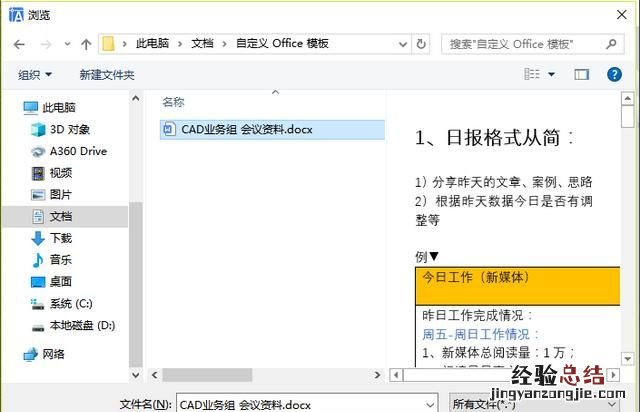The height and width of the screenshot is (412, 640).
Task: Open 系统 (C:) drive
Action: pyautogui.click(x=62, y=304)
